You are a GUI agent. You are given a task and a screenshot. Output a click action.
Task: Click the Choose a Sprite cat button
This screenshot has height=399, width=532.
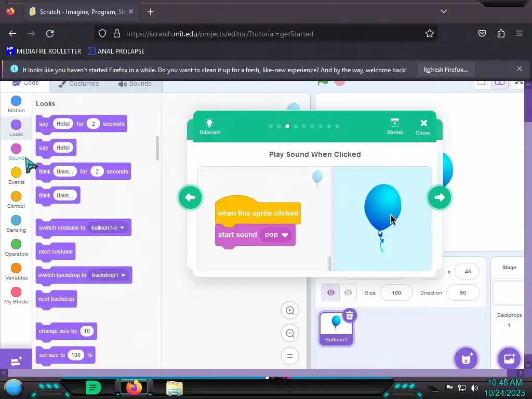[466, 358]
